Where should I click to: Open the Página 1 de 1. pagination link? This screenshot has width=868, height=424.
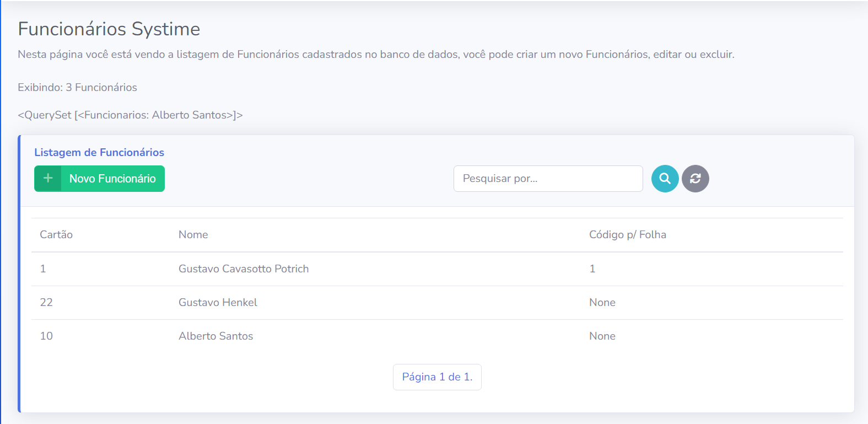tap(437, 377)
